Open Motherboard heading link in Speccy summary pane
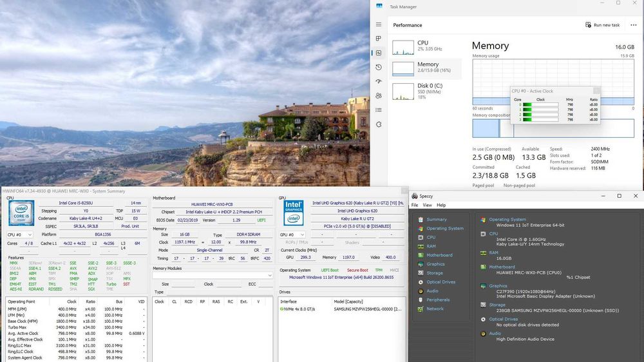644x362 pixels. click(x=502, y=267)
